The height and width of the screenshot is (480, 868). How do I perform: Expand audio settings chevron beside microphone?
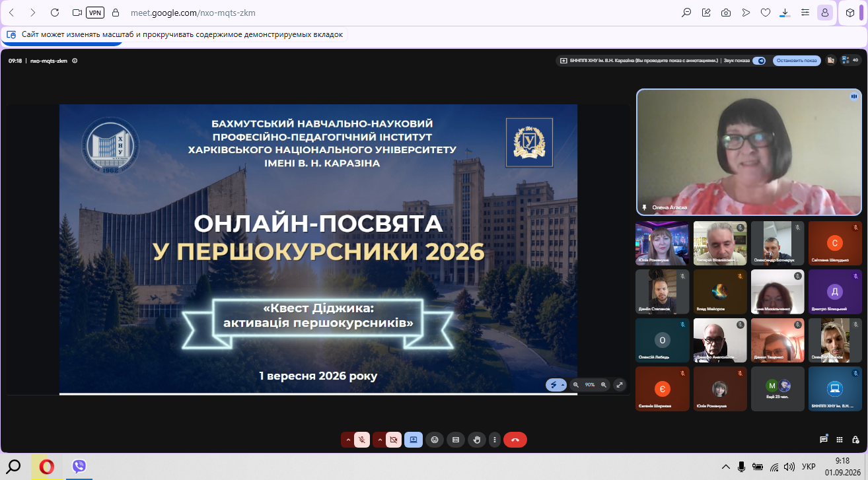[x=348, y=439]
